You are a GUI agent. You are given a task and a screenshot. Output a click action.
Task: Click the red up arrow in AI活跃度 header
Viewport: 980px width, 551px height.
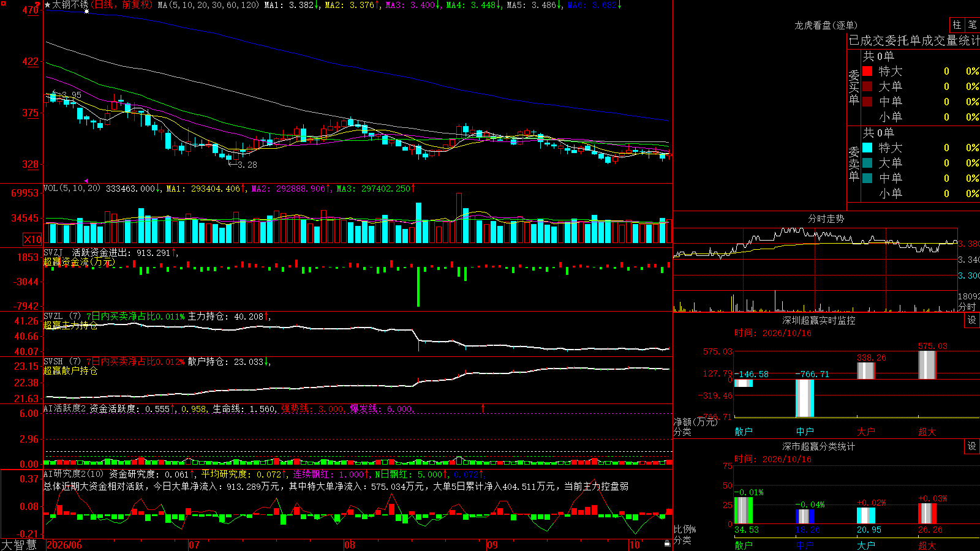click(x=483, y=408)
